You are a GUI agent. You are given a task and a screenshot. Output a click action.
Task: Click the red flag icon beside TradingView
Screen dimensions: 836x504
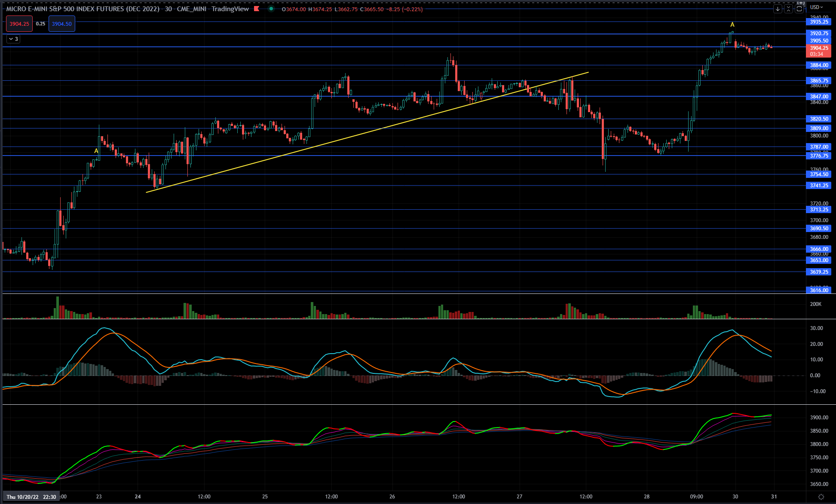[257, 9]
